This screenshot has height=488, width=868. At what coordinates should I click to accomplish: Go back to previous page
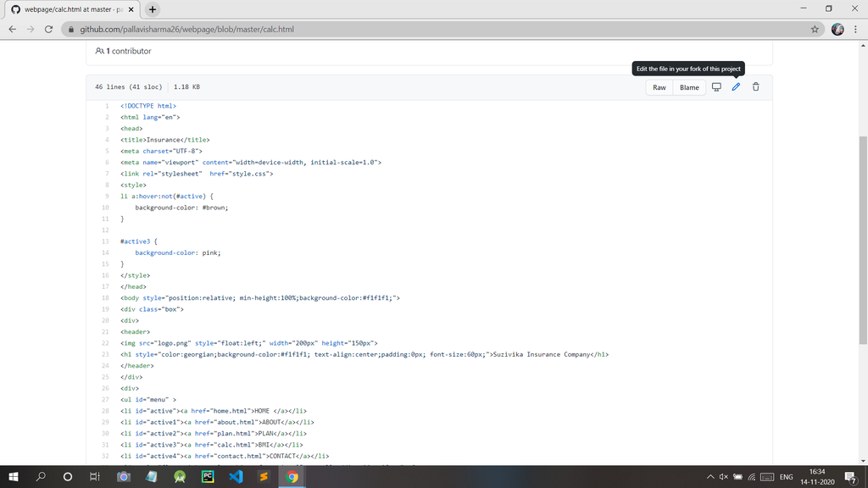[x=12, y=30]
